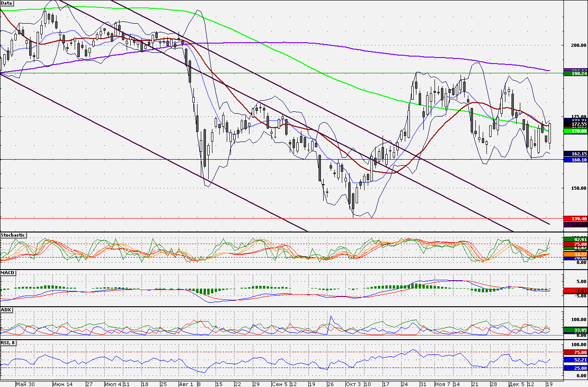Select the bright green 170.08 price tag
The image size is (588, 387).
575,131
